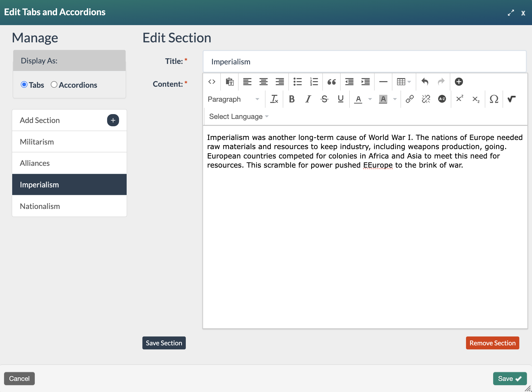Select the Tabs radio button
Image resolution: width=532 pixels, height=392 pixels.
point(24,85)
